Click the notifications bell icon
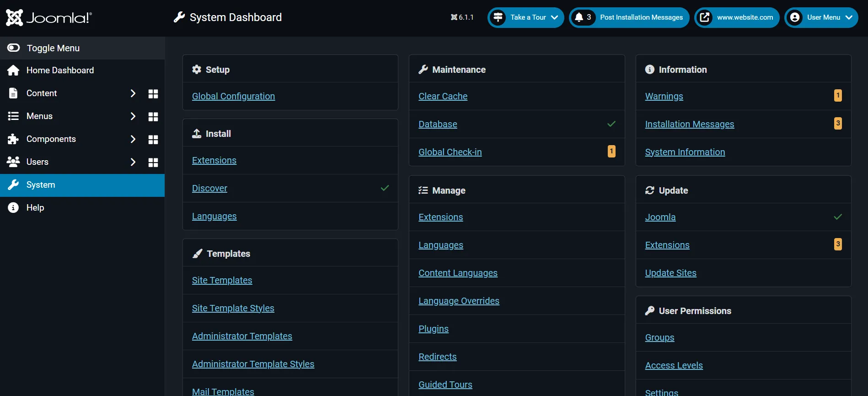 point(579,17)
